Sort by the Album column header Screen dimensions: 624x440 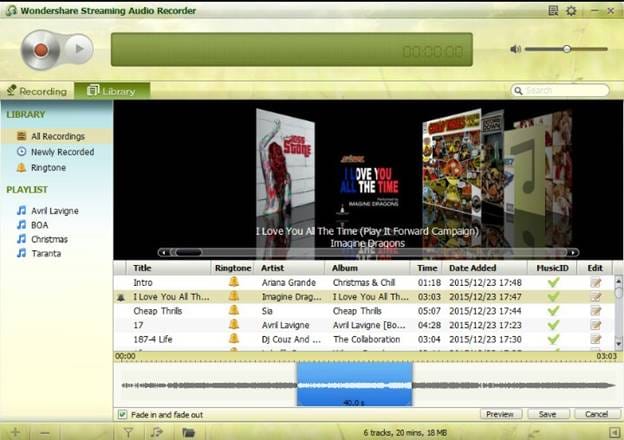pos(369,268)
